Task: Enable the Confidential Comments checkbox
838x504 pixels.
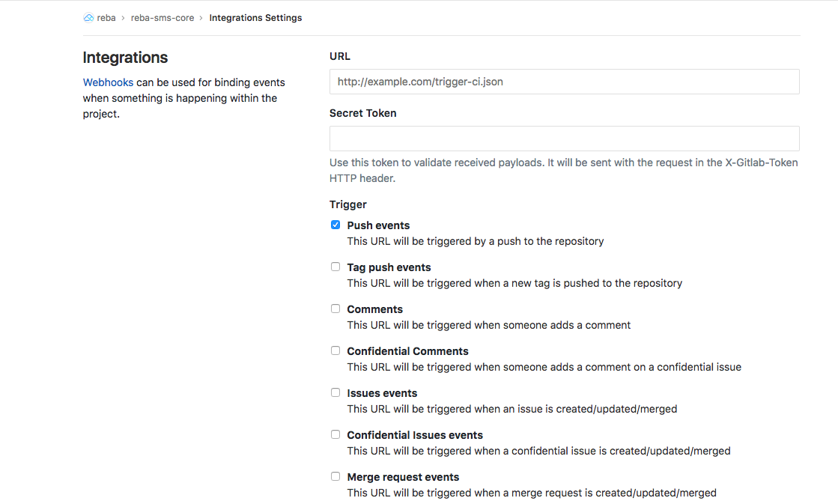Action: click(335, 350)
